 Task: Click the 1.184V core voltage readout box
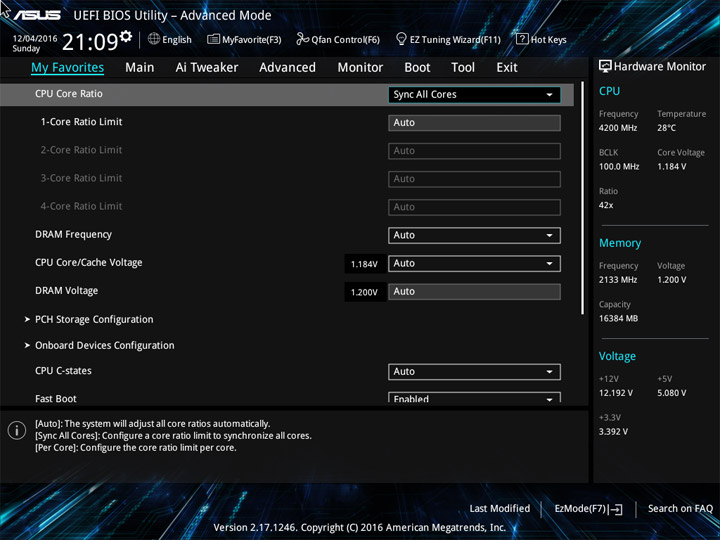click(x=365, y=264)
